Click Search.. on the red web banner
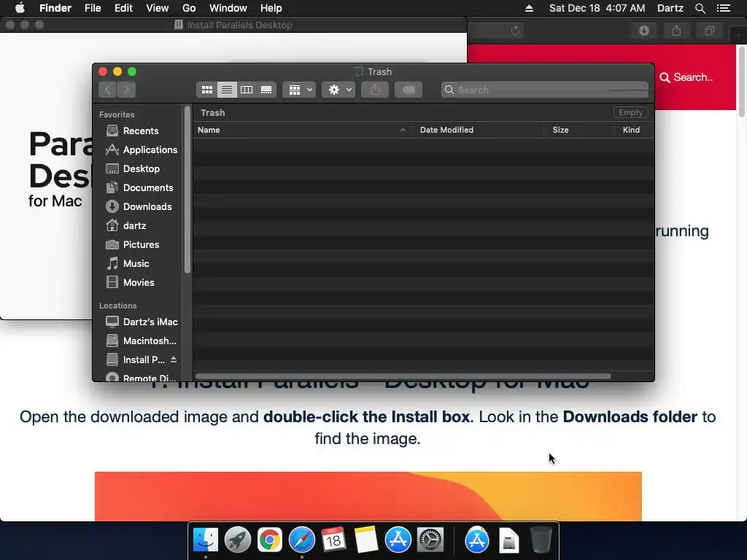This screenshot has height=560, width=747. (686, 77)
